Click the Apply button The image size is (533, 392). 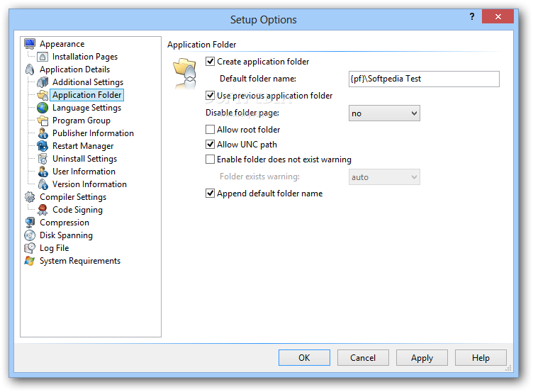click(422, 358)
